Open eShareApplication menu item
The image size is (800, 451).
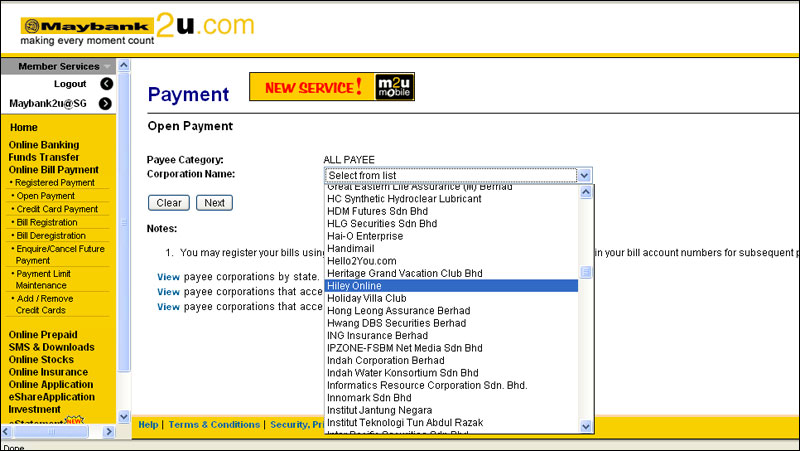coord(52,397)
